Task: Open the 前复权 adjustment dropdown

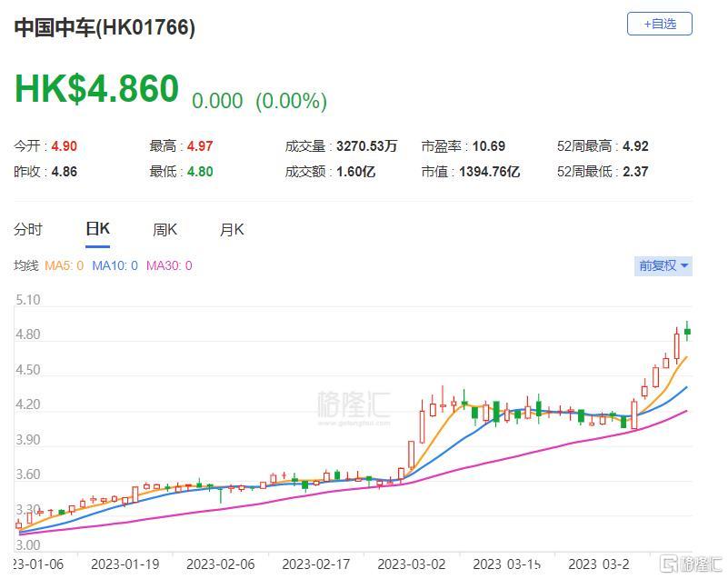Action: [x=663, y=266]
